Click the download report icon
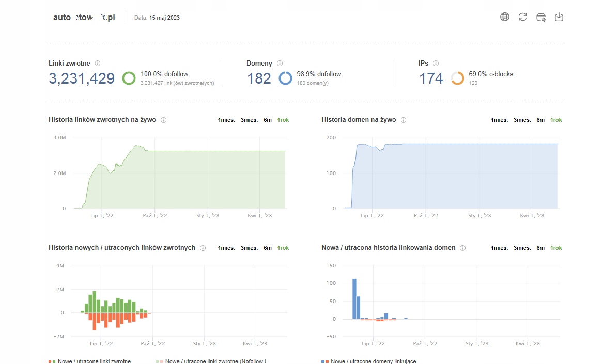This screenshot has height=364, width=604. 559,17
